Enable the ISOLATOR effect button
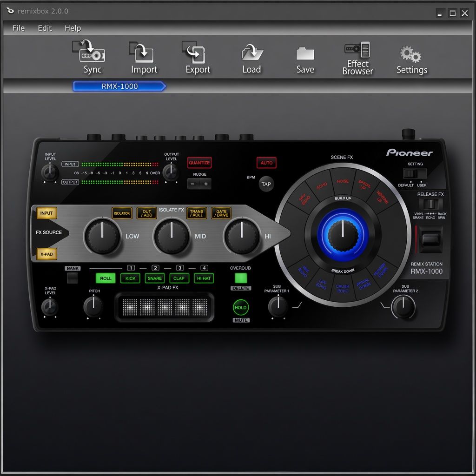The height and width of the screenshot is (476, 476). point(122,213)
